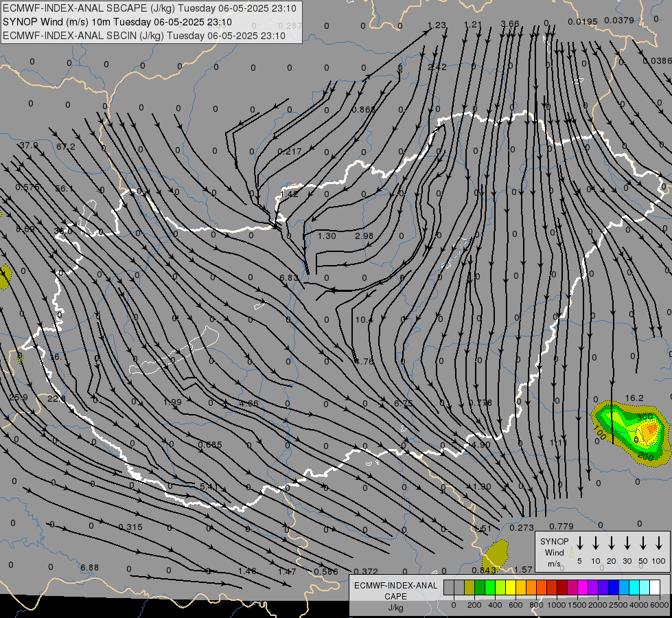Click the 0.217 value on the map
Image resolution: width=672 pixels, height=618 pixels.
pyautogui.click(x=290, y=152)
